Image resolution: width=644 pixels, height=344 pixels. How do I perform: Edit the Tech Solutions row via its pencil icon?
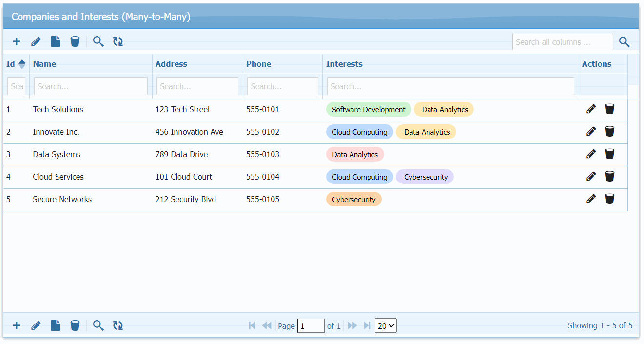[x=591, y=109]
